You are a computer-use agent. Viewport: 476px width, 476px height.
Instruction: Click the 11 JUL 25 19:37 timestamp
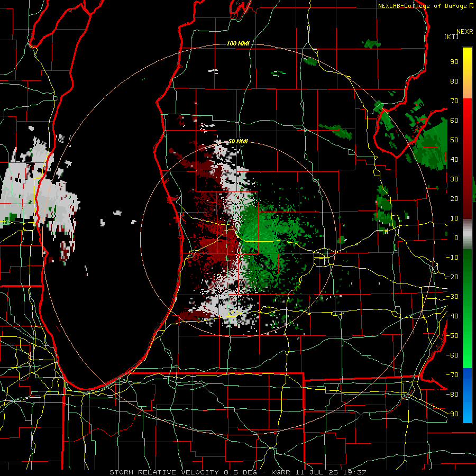[x=331, y=472]
